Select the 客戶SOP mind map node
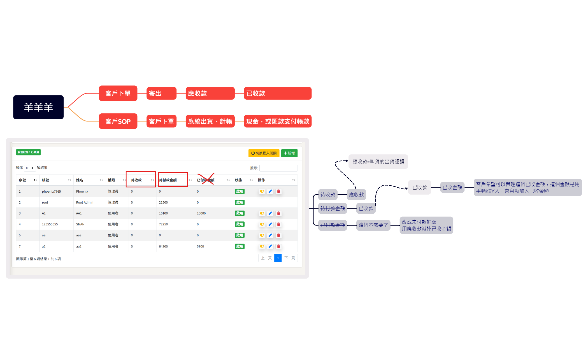The width and height of the screenshot is (588, 364). 118,121
